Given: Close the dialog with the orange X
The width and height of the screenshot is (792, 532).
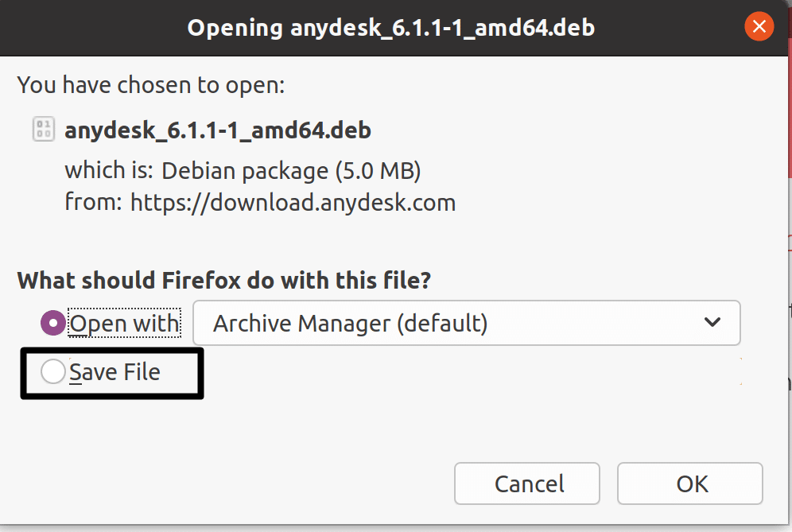Looking at the screenshot, I should coord(759,28).
